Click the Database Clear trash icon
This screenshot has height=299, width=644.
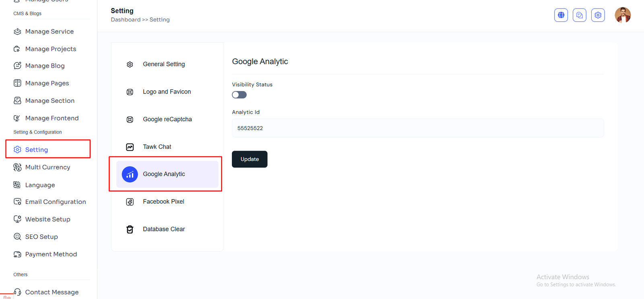point(130,229)
